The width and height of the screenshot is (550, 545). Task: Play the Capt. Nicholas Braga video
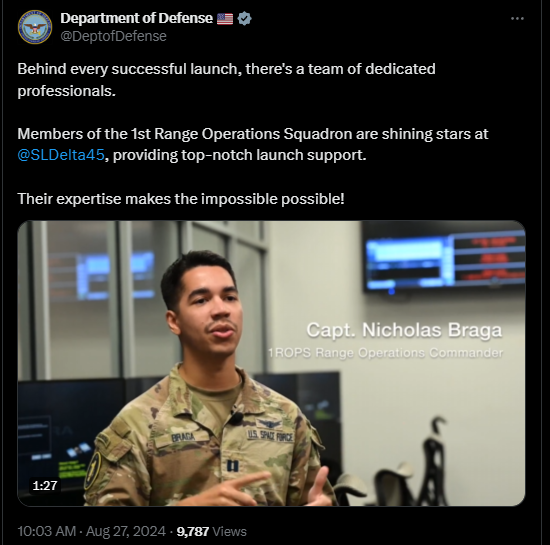click(271, 363)
